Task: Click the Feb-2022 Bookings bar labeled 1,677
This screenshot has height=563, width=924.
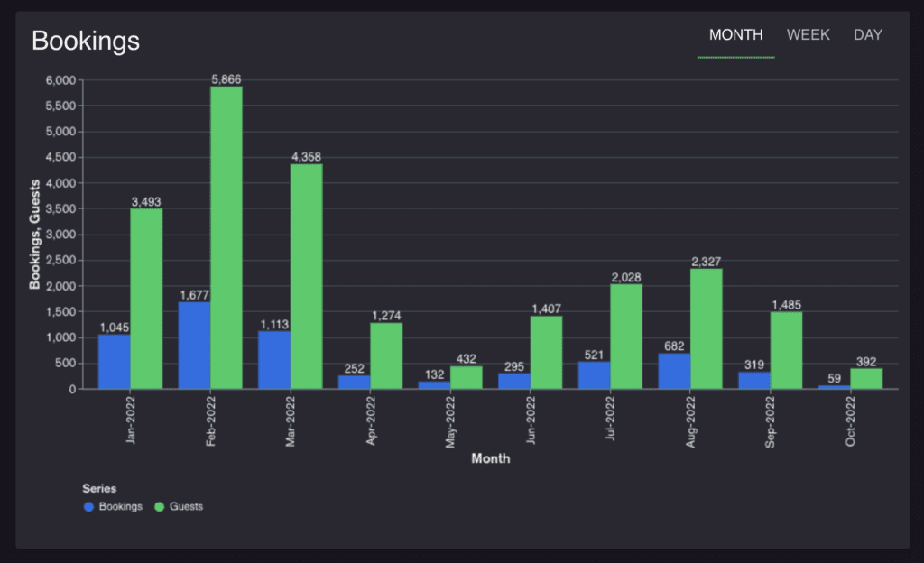Action: [x=195, y=345]
